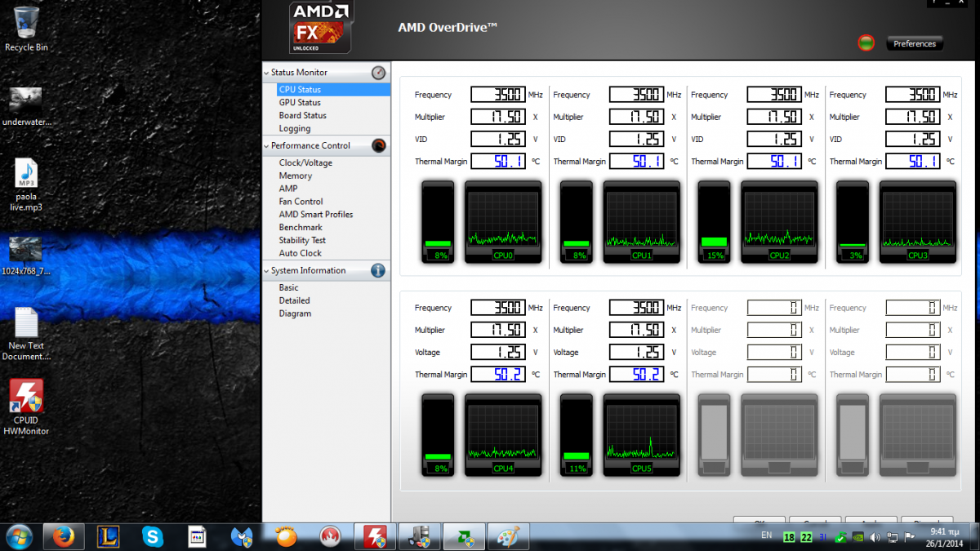Click the CPU2 usage graph
This screenshot has width=980, height=551.
tap(779, 222)
